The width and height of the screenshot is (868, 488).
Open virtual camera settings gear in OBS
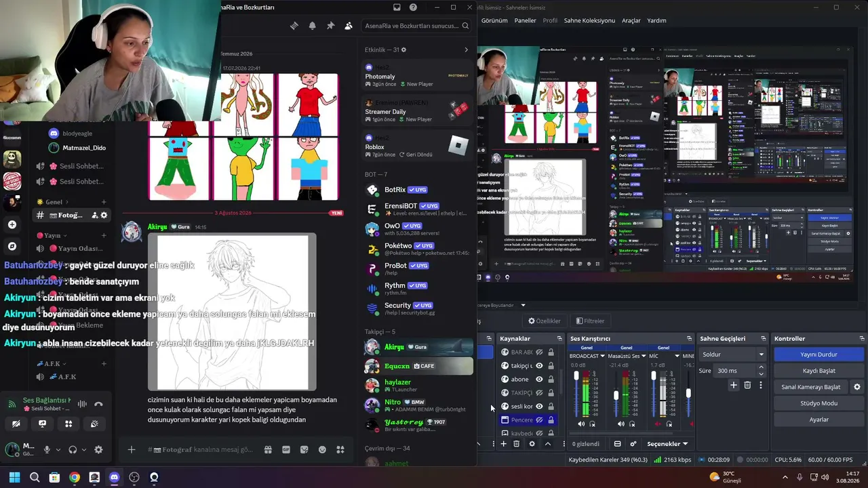click(x=857, y=387)
